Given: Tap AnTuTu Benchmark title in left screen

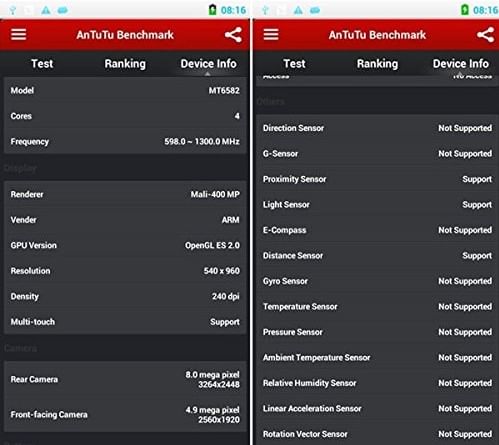Looking at the screenshot, I should coord(125,35).
